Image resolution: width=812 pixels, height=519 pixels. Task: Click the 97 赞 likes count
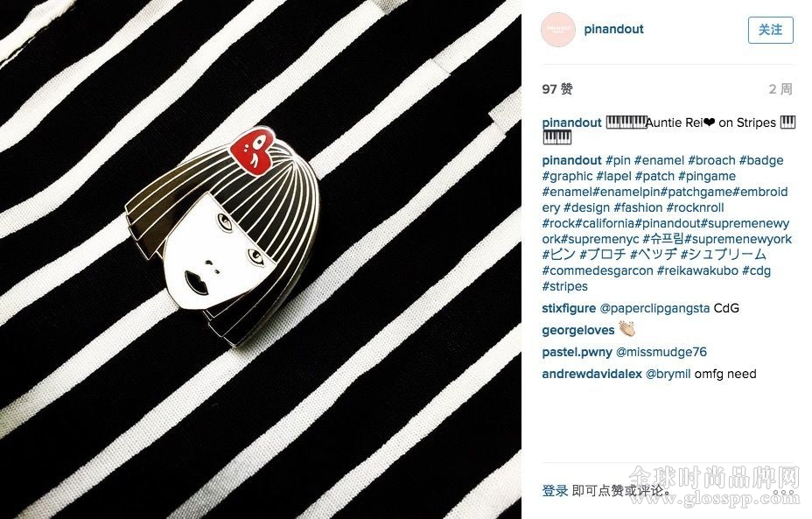557,89
